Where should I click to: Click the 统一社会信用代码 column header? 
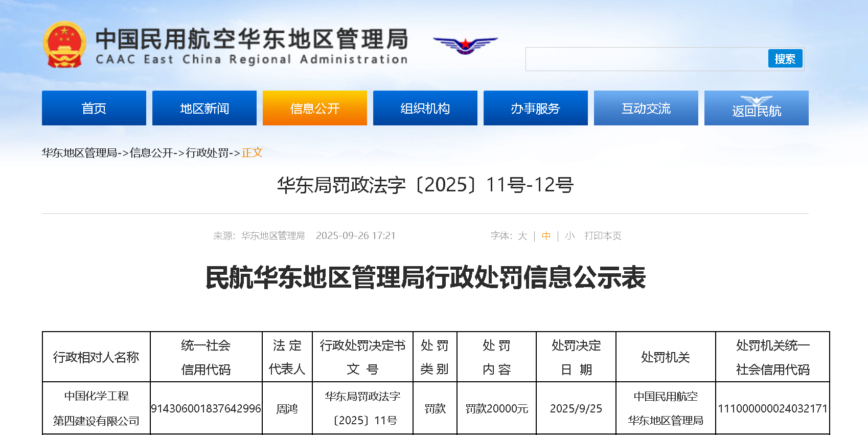click(206, 357)
